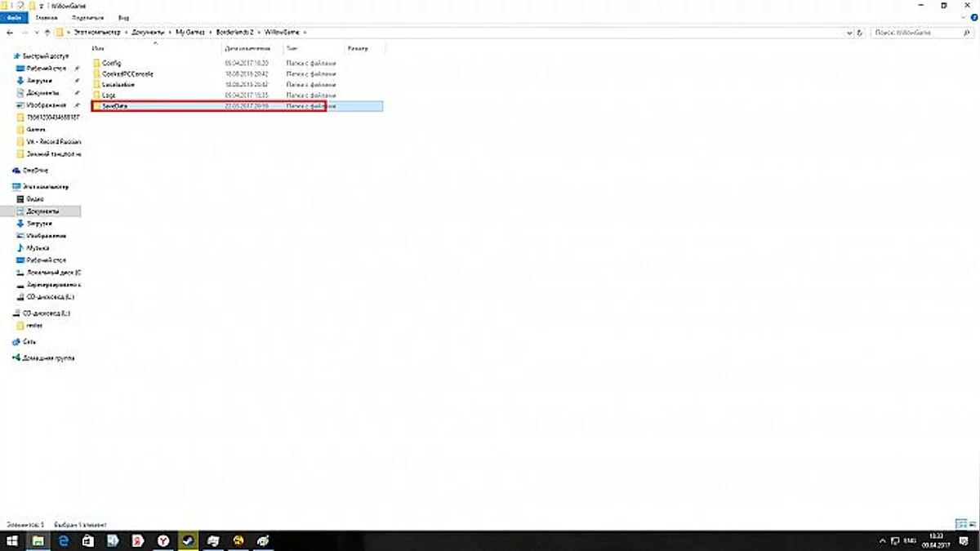
Task: Expand chevron after WillowGame in address path
Action: coord(305,32)
